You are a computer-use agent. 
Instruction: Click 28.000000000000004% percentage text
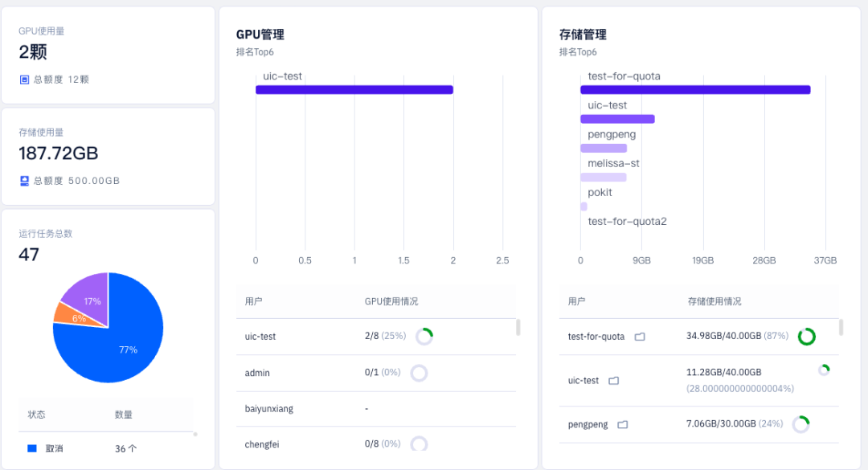pyautogui.click(x=740, y=389)
